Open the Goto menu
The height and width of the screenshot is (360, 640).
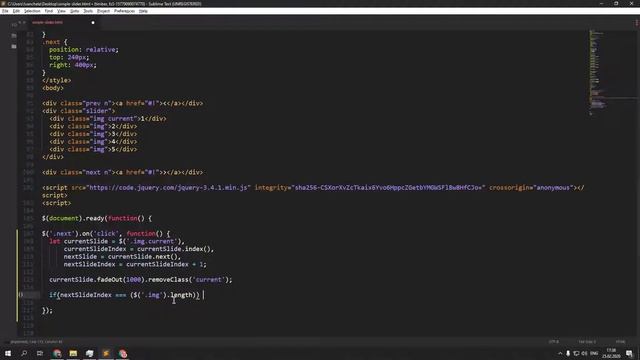[x=74, y=11]
